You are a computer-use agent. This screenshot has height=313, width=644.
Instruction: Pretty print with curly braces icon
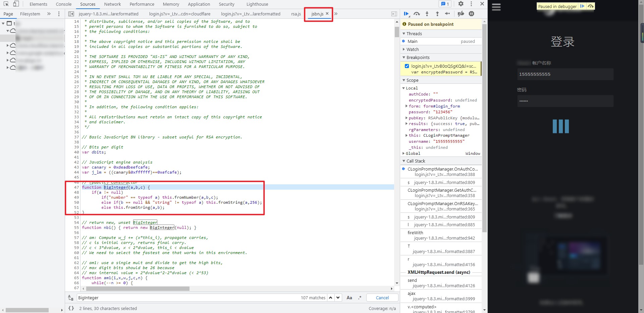click(71, 308)
